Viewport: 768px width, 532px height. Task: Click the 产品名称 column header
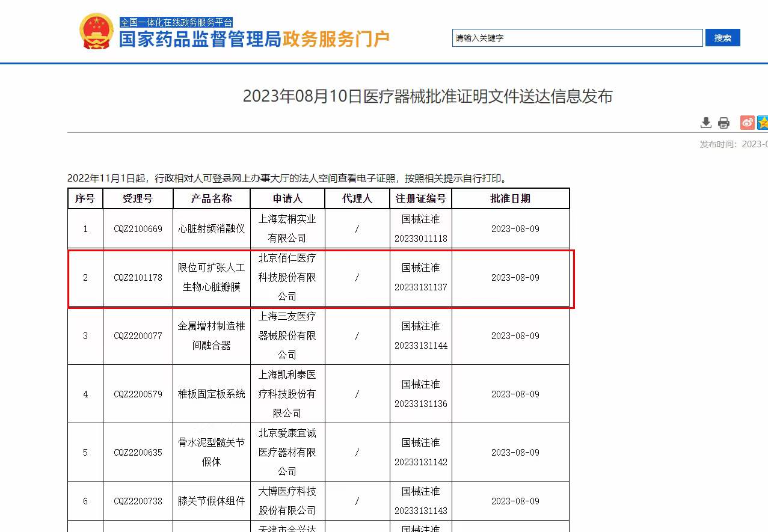[x=211, y=198]
